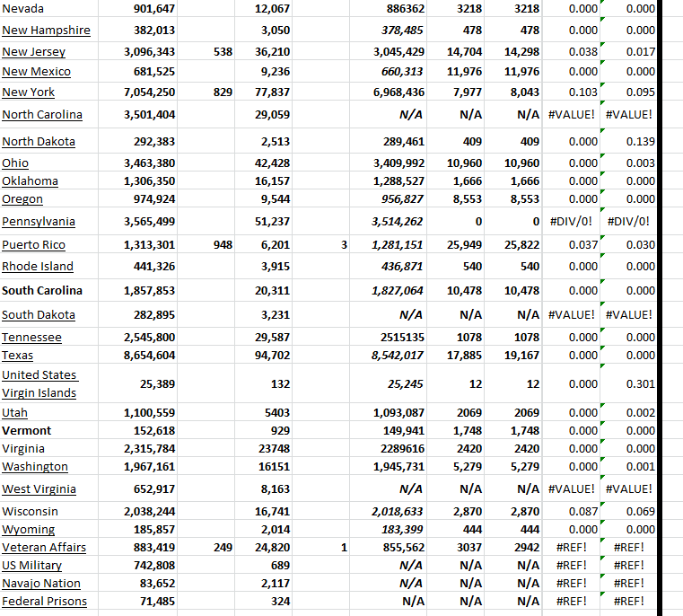Open the United States Virgin Islands link
This screenshot has width=683, height=616.
pyautogui.click(x=39, y=383)
